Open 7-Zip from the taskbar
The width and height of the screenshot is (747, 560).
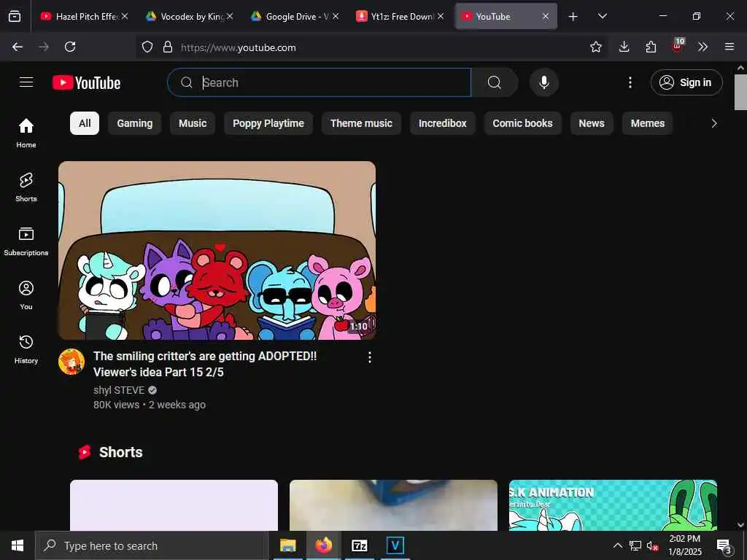tap(359, 545)
